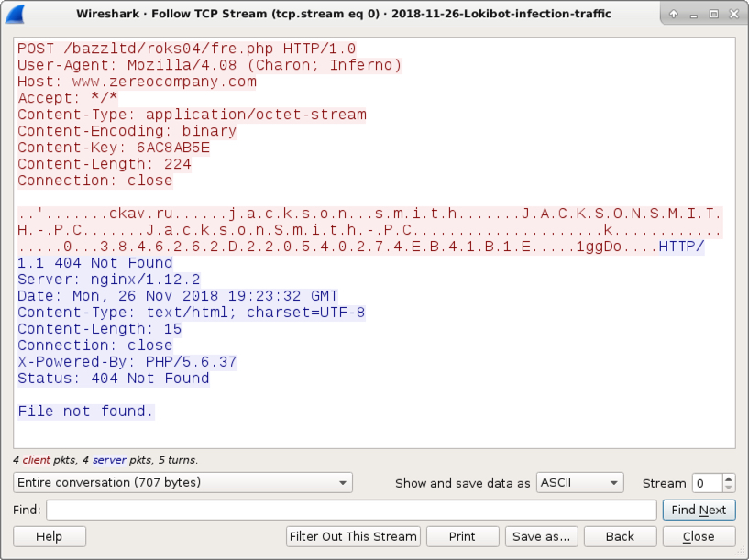Click the ckav.ru payload text
This screenshot has height=560, width=749.
pyautogui.click(x=141, y=214)
